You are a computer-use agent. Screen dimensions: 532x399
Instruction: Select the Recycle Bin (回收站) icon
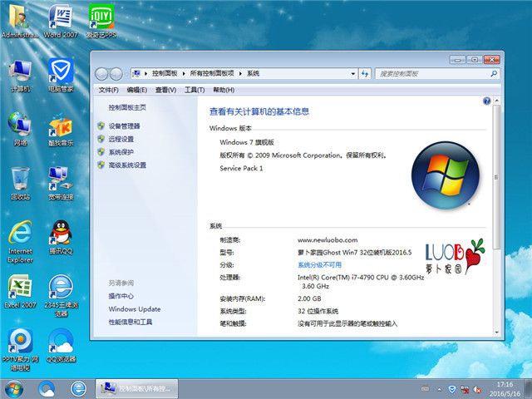point(20,183)
